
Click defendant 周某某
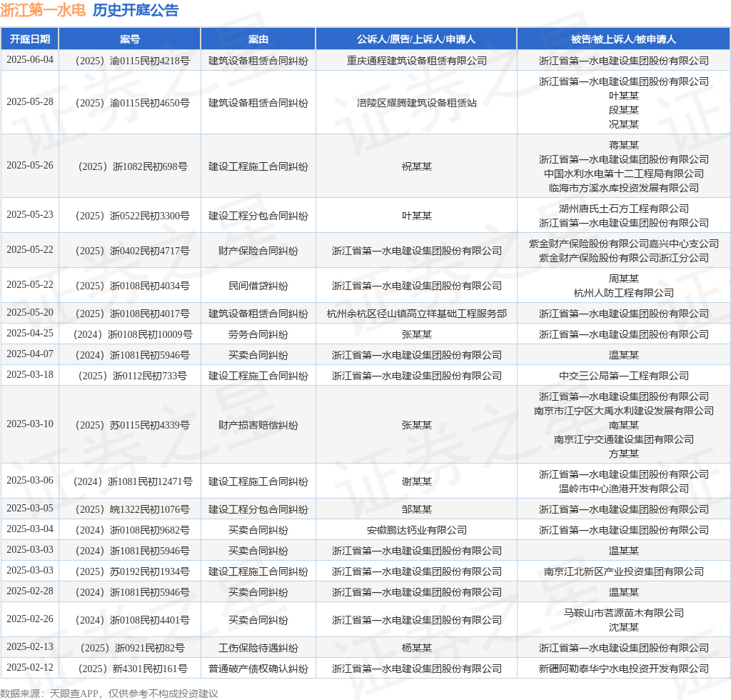pyautogui.click(x=624, y=279)
